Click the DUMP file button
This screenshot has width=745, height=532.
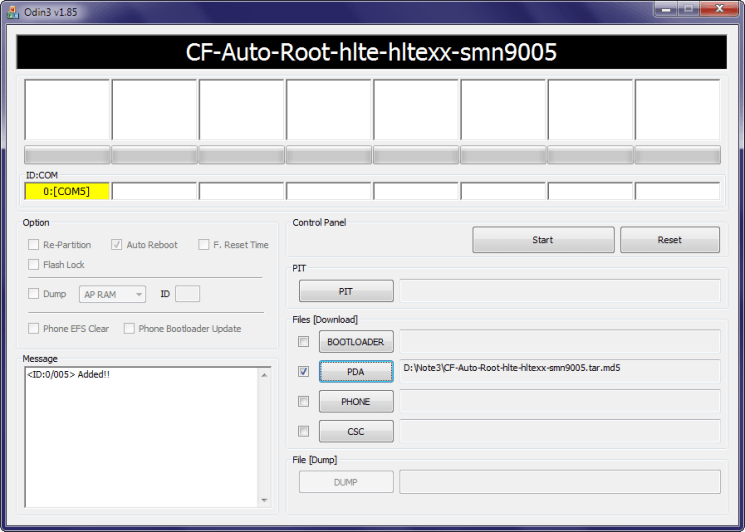point(346,482)
